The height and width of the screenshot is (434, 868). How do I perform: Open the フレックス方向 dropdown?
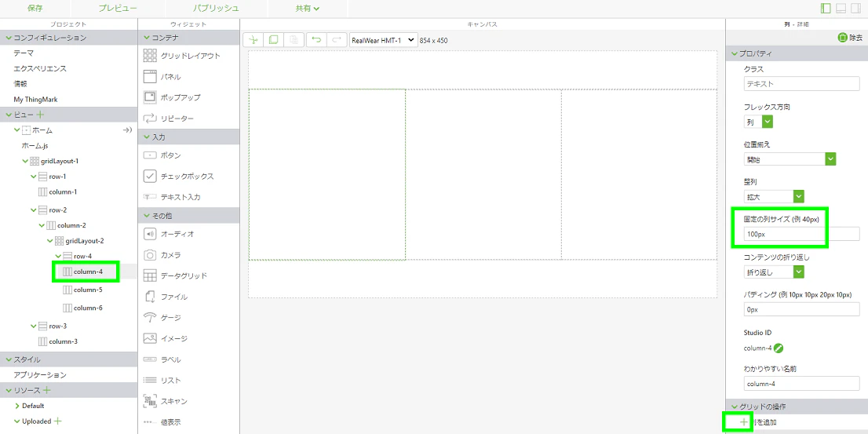point(768,122)
